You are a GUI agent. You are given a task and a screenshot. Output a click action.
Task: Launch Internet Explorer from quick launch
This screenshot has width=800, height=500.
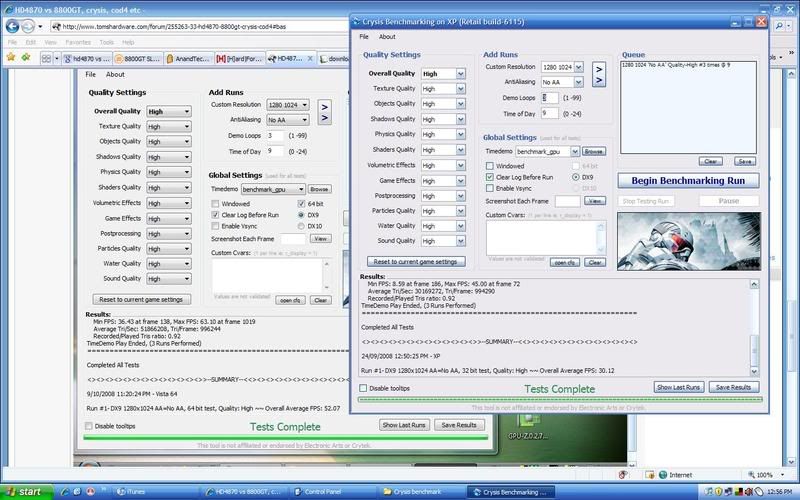tap(65, 492)
